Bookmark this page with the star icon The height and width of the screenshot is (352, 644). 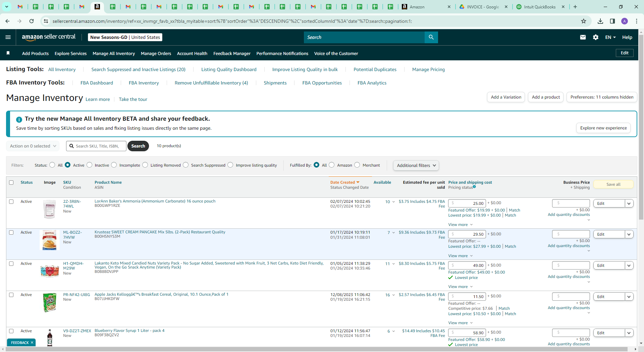point(584,21)
